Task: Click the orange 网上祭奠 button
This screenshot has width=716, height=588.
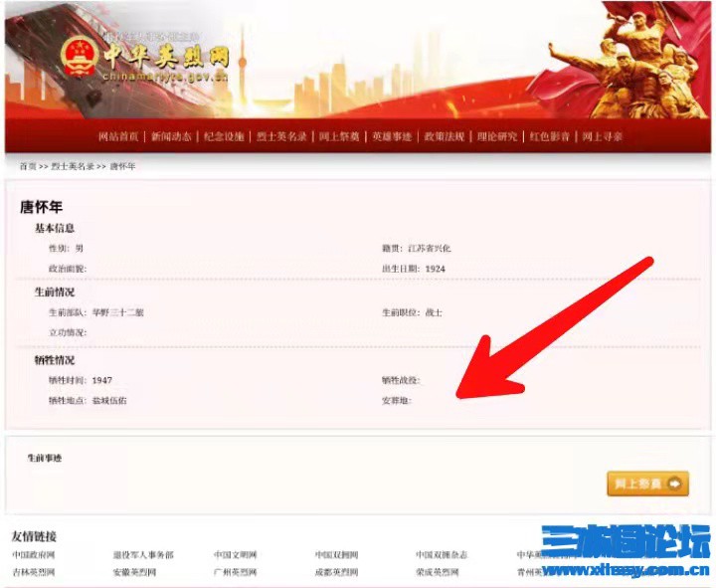Action: tap(647, 484)
